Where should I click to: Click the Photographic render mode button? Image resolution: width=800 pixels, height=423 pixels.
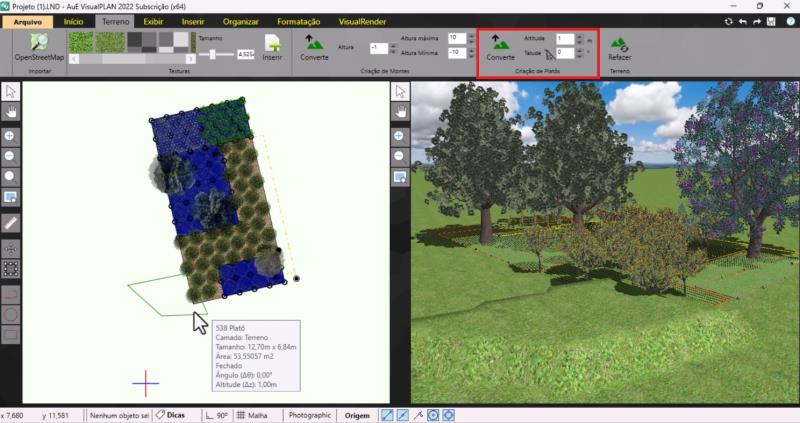pos(309,415)
